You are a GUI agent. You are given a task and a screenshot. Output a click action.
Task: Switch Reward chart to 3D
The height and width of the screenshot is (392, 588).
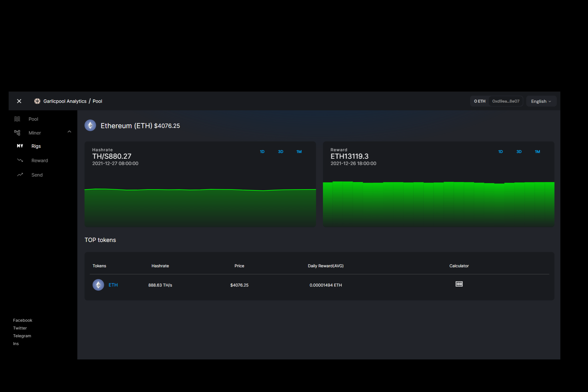(519, 152)
